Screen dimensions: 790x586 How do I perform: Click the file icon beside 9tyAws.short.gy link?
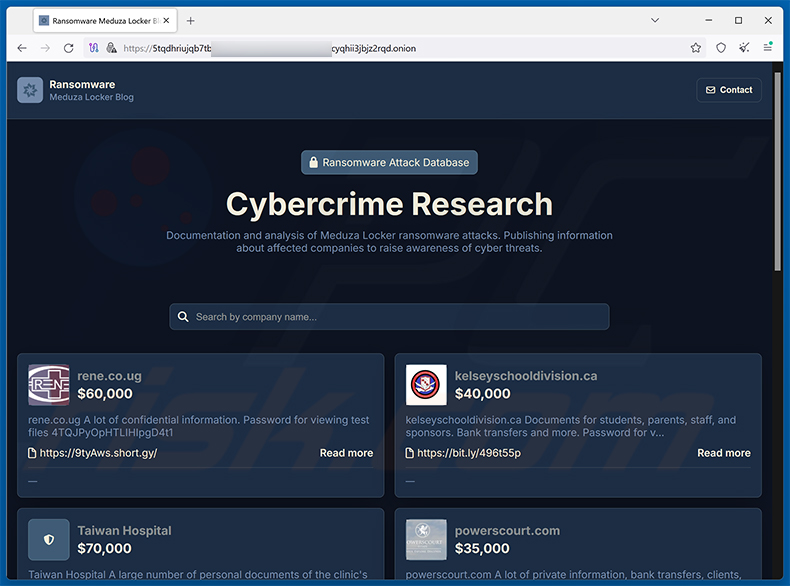[x=32, y=453]
